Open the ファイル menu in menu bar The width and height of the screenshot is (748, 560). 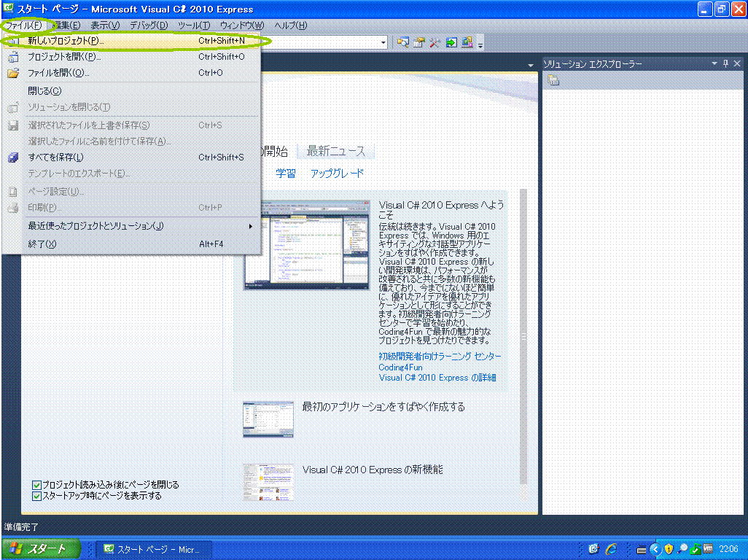24,26
